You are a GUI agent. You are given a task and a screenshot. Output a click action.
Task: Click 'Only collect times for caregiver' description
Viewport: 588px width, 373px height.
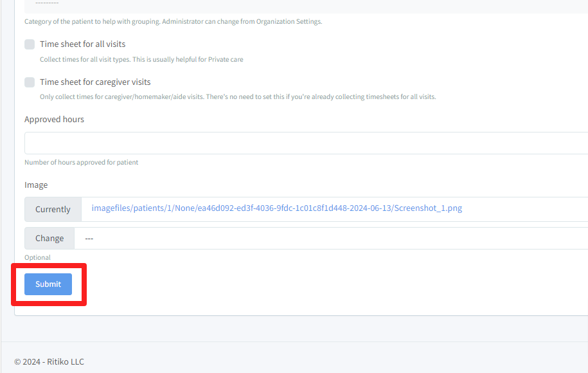click(238, 97)
